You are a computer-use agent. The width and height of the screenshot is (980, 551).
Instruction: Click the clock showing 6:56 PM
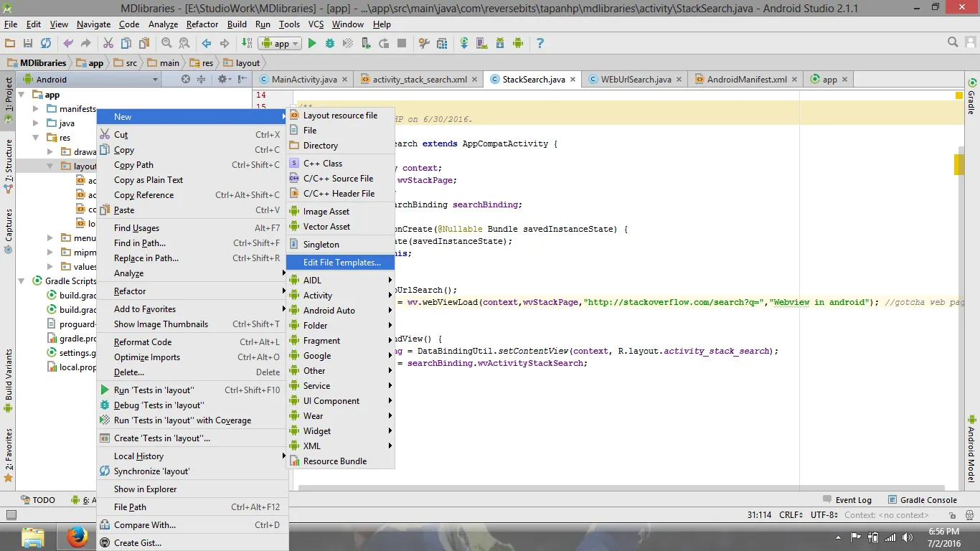click(x=943, y=532)
